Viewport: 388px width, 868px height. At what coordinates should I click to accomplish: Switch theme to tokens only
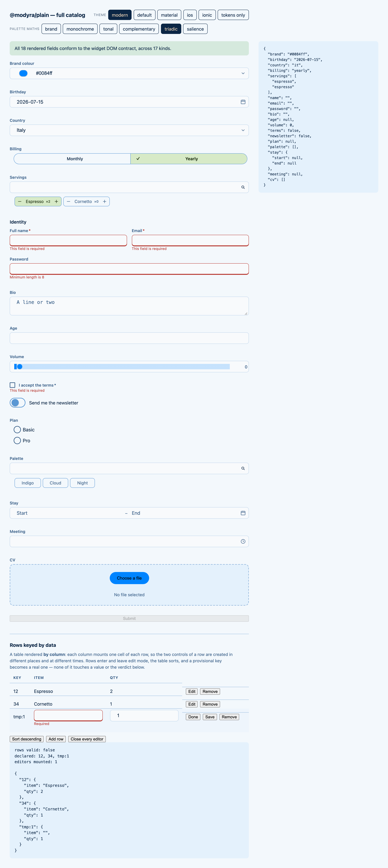pyautogui.click(x=233, y=15)
